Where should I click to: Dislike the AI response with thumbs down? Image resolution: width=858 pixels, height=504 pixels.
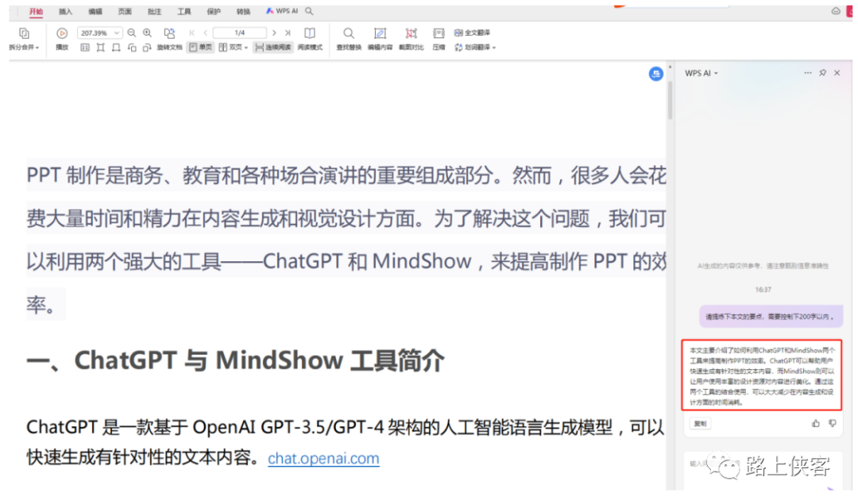click(x=833, y=423)
